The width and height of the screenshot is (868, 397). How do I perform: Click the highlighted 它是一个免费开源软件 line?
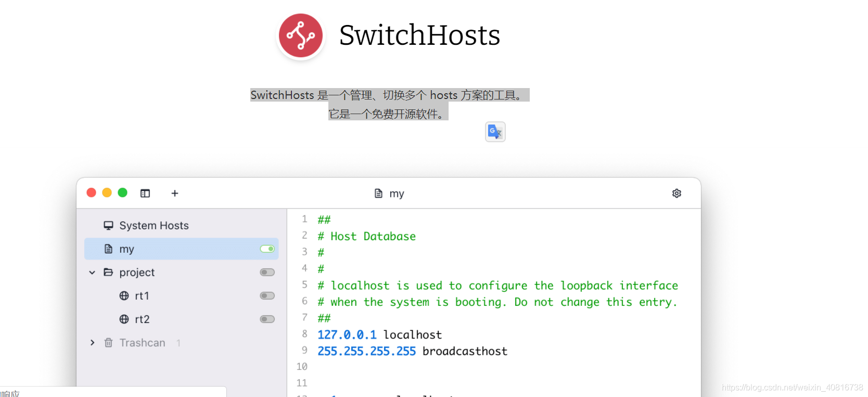388,114
